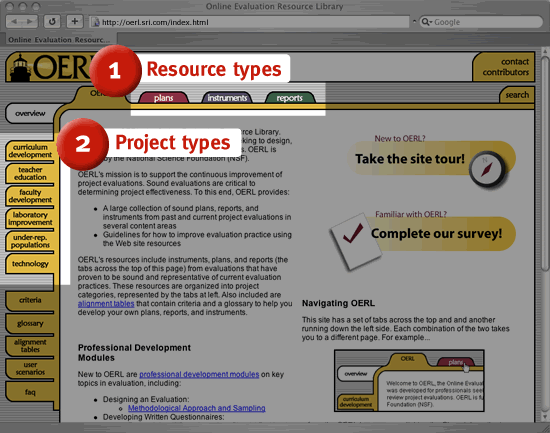Click the Take the site tour! banner
Viewport: 550px width, 433px height.
[x=431, y=158]
